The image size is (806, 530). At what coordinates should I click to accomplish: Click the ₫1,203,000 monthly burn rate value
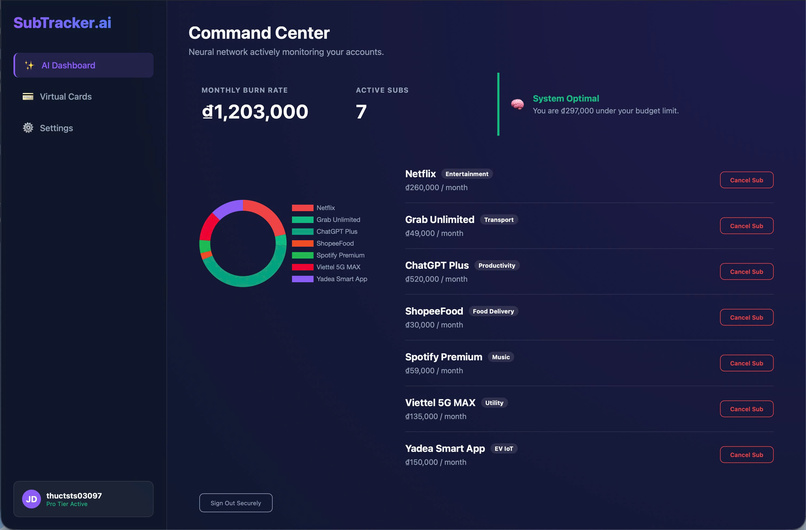255,112
